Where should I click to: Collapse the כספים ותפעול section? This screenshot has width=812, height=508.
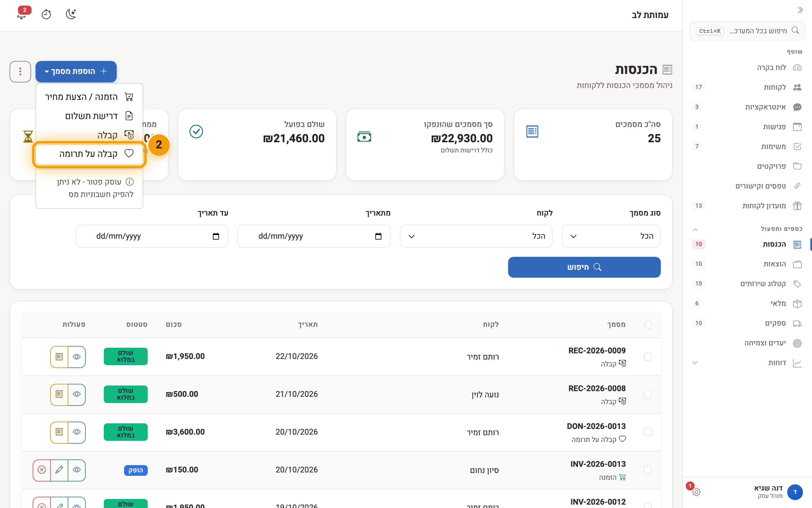click(x=747, y=229)
